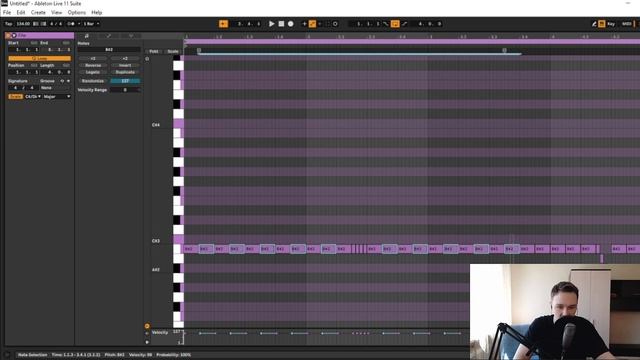640x360 pixels.
Task: Open the File menu
Action: point(7,13)
